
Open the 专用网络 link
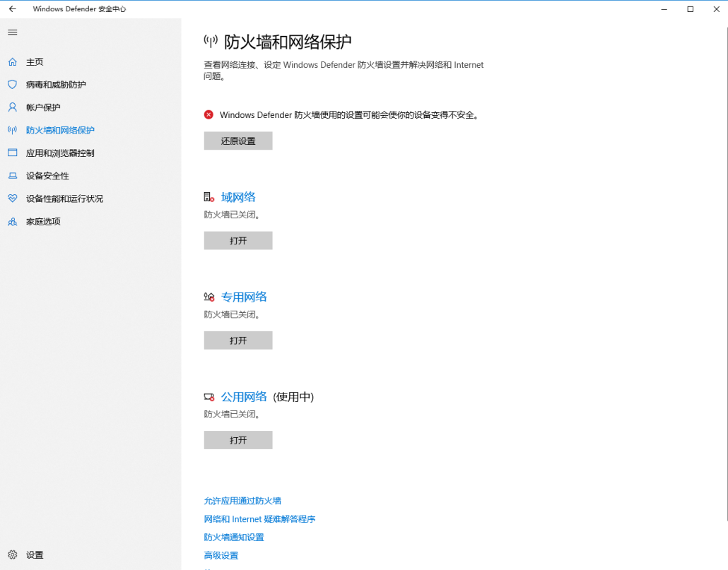(x=244, y=297)
